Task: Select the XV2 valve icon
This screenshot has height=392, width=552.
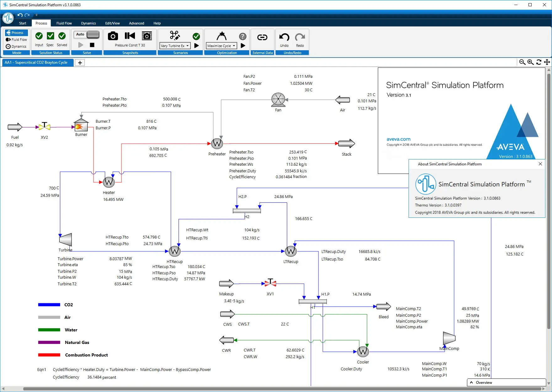Action: 45,126
